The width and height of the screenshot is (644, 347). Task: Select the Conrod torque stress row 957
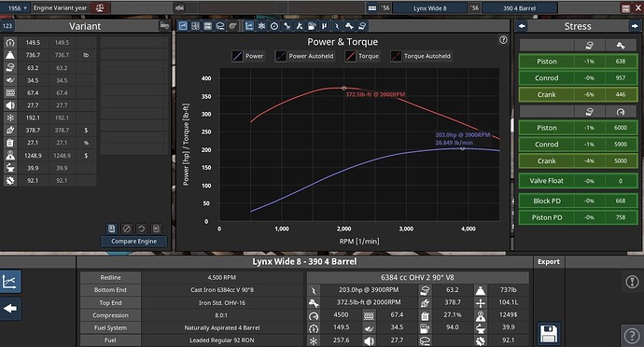579,78
